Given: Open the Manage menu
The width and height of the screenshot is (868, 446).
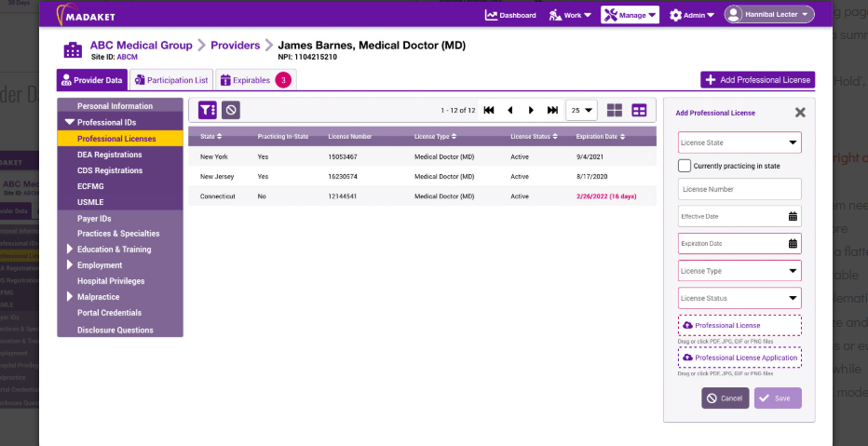Looking at the screenshot, I should coord(630,15).
